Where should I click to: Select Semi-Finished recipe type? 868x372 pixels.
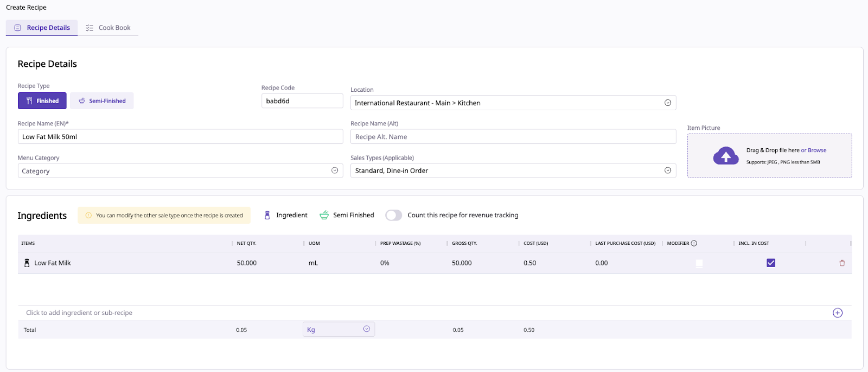[x=102, y=101]
